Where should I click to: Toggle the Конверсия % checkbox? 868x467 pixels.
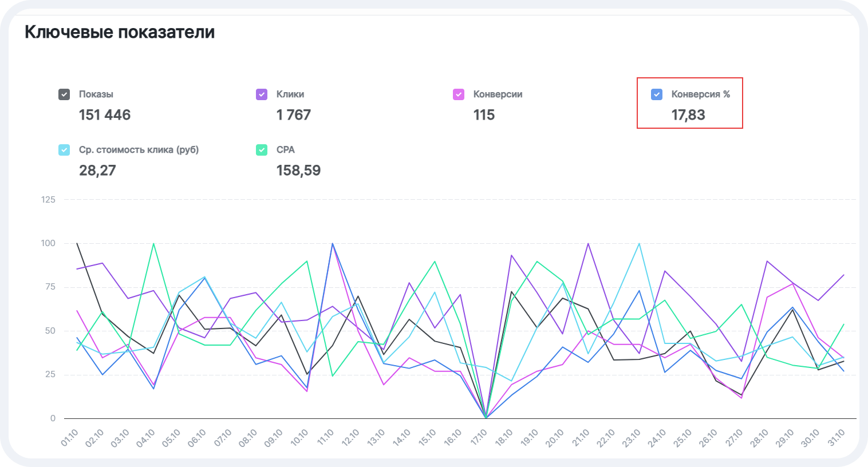click(657, 94)
